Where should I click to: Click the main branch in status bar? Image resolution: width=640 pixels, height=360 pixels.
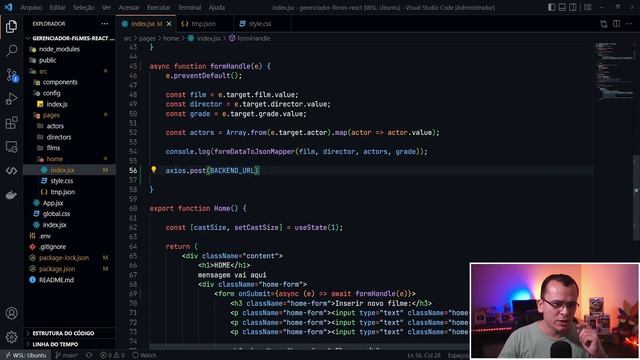(66, 355)
